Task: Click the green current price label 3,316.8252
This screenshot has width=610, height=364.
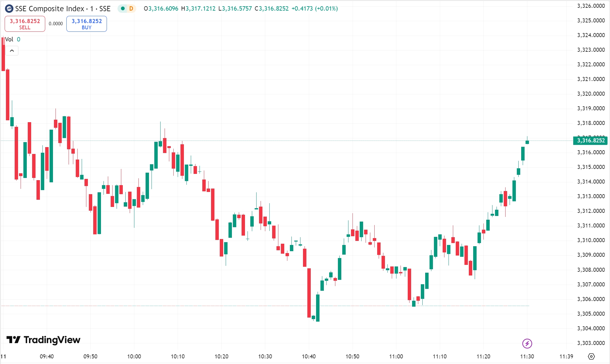Action: coord(591,141)
